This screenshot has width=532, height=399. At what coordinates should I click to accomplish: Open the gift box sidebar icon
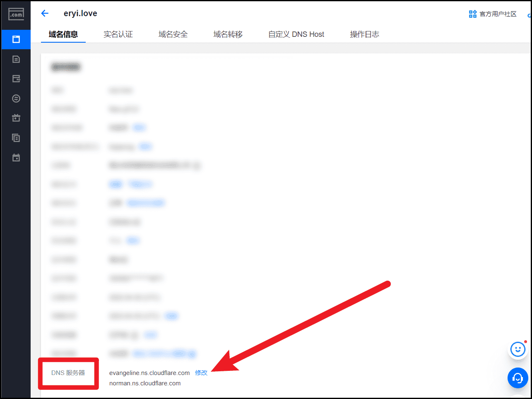coord(16,118)
